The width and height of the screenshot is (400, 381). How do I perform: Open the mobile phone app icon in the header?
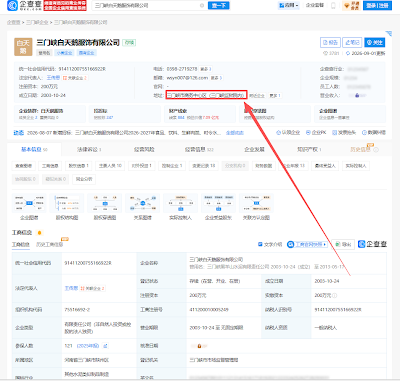(333, 5)
